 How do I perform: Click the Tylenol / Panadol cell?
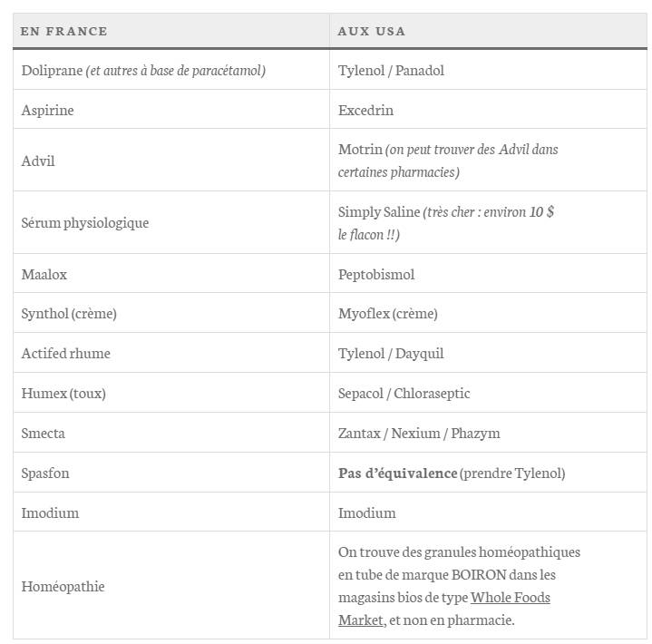click(x=391, y=71)
